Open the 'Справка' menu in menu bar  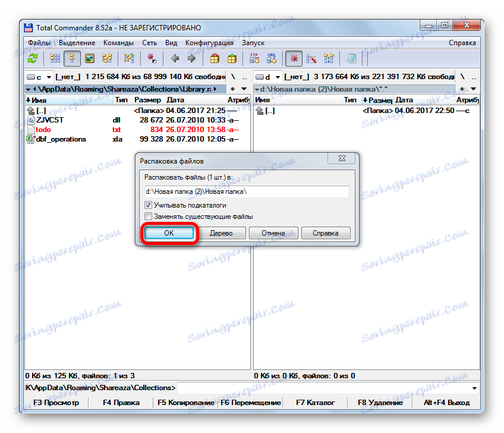(x=462, y=43)
